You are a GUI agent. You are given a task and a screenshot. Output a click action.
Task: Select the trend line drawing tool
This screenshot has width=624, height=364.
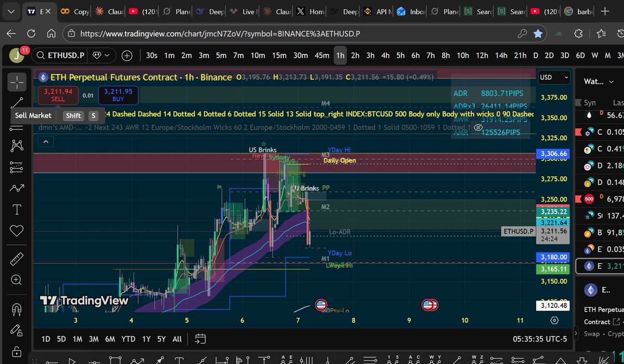point(17,102)
